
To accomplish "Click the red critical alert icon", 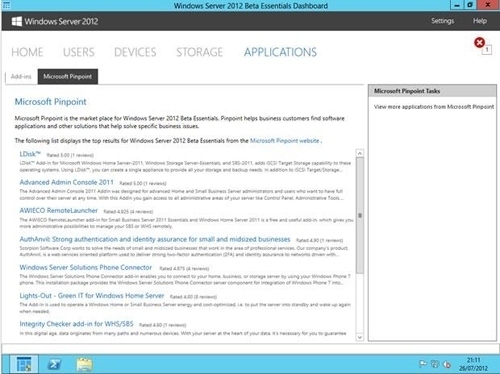I will coord(479,43).
